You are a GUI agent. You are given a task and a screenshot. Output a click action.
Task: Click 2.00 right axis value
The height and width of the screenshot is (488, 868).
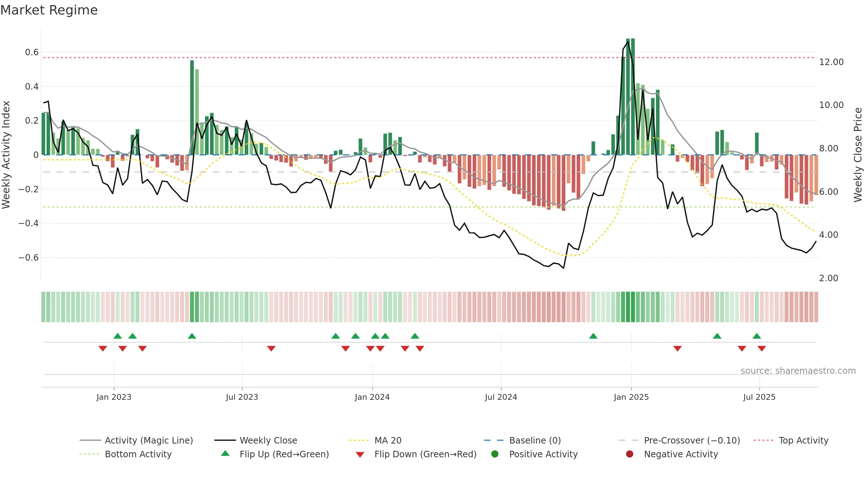(x=829, y=278)
